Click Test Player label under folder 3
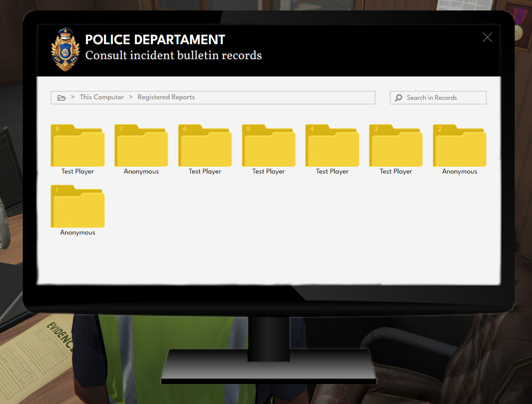This screenshot has height=404, width=532. click(396, 171)
